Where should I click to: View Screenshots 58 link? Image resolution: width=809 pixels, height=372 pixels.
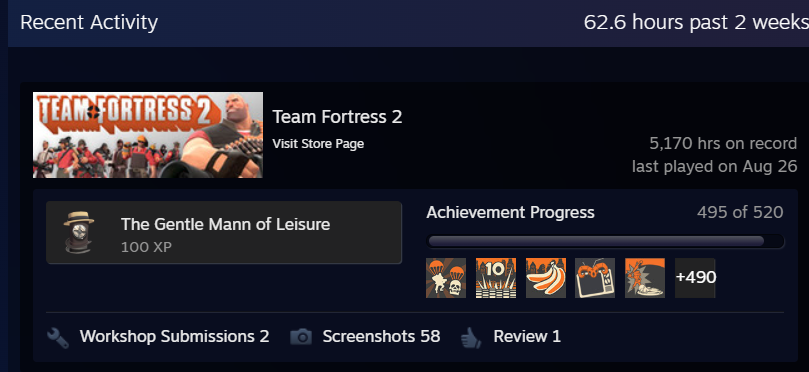[381, 336]
